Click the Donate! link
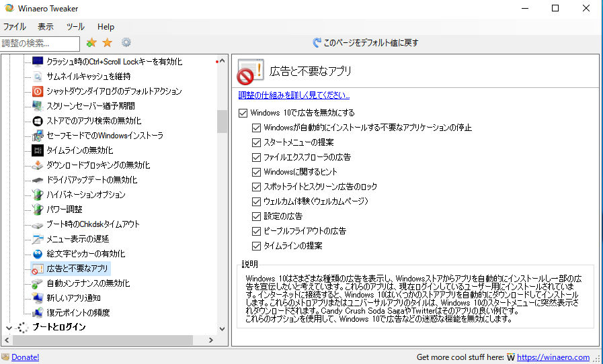This screenshot has width=603, height=364. 26,357
